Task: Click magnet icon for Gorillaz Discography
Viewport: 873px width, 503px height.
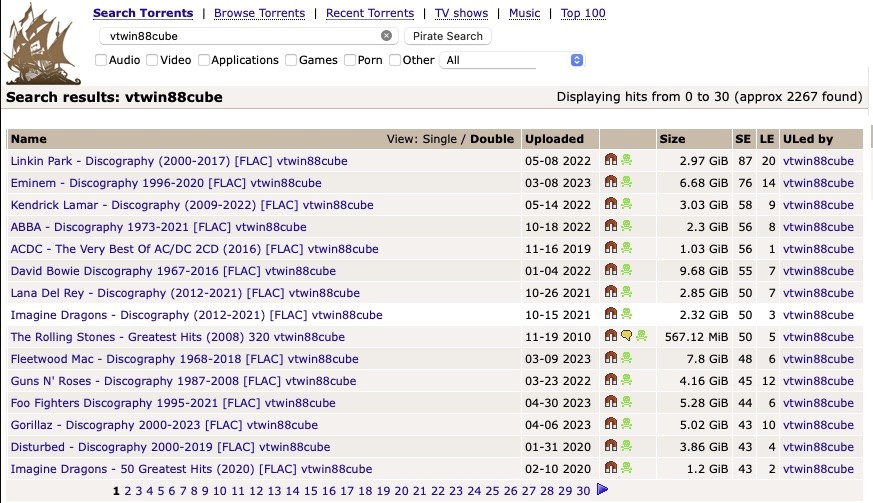Action: (611, 424)
